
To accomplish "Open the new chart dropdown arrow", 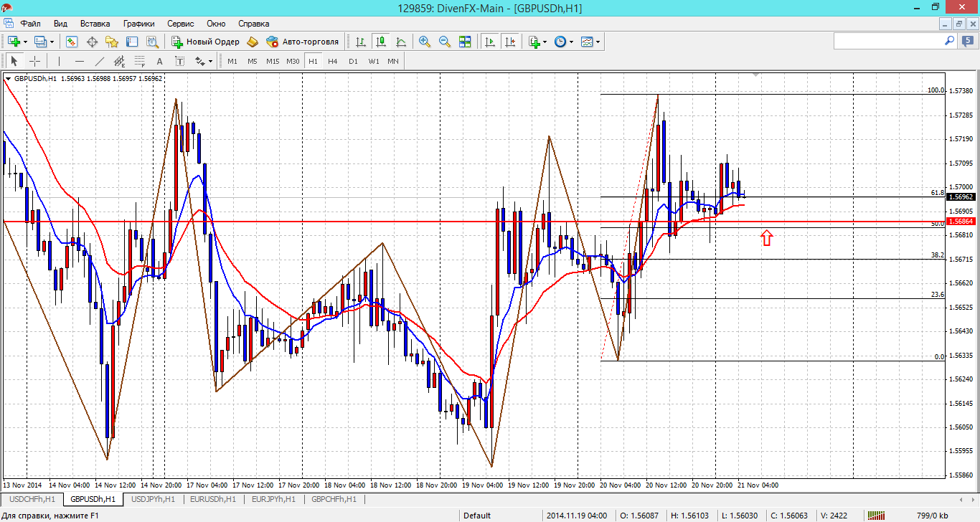I will pos(24,42).
